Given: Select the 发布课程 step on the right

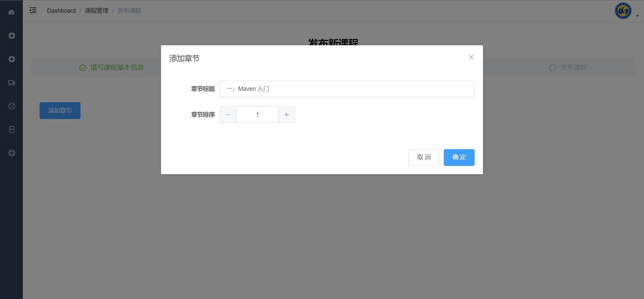Looking at the screenshot, I should coord(568,68).
